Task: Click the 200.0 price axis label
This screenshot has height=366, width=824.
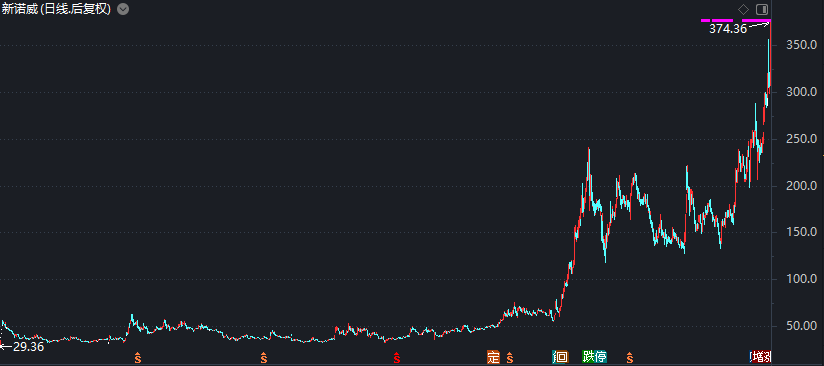Action: (x=801, y=186)
